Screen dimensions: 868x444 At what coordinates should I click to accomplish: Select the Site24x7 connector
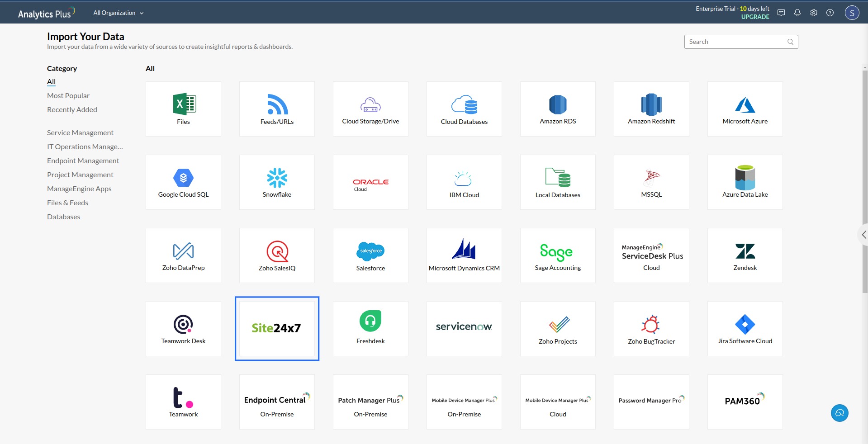pos(276,328)
